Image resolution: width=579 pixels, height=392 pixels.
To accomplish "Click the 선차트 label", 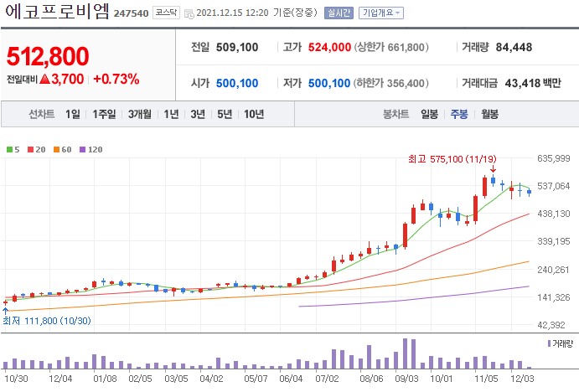I will pos(41,114).
